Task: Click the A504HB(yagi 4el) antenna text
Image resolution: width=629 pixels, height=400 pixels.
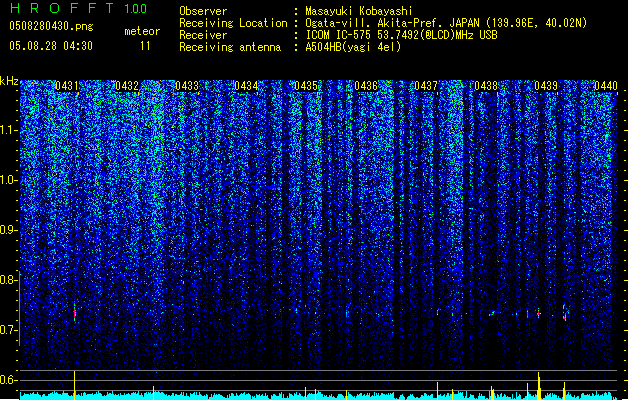Action: click(353, 47)
